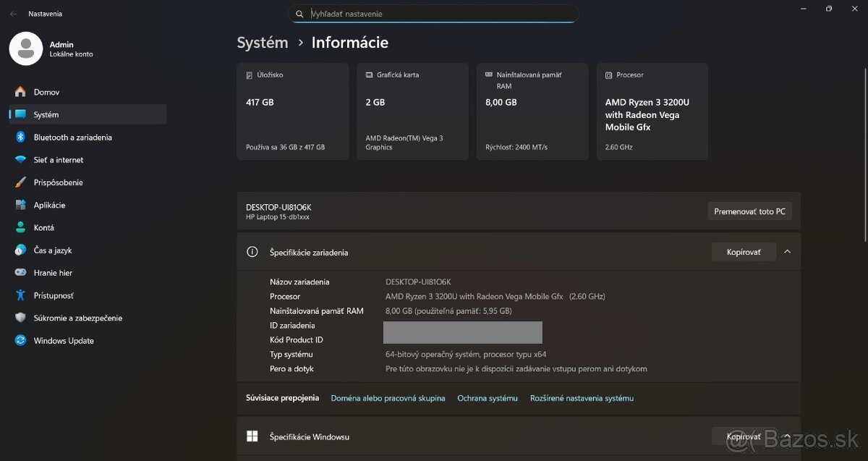Viewport: 868px width, 461px height.
Task: Click the Pero a dotyk row label
Action: (x=292, y=368)
